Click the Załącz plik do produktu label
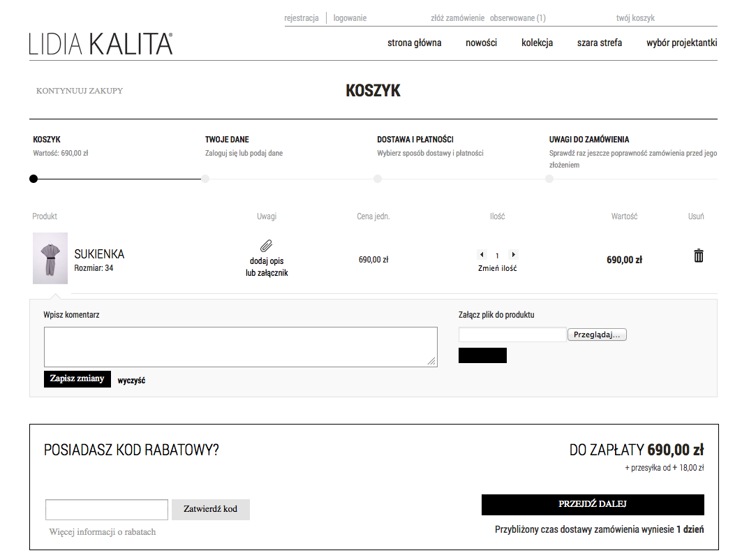 pyautogui.click(x=496, y=315)
